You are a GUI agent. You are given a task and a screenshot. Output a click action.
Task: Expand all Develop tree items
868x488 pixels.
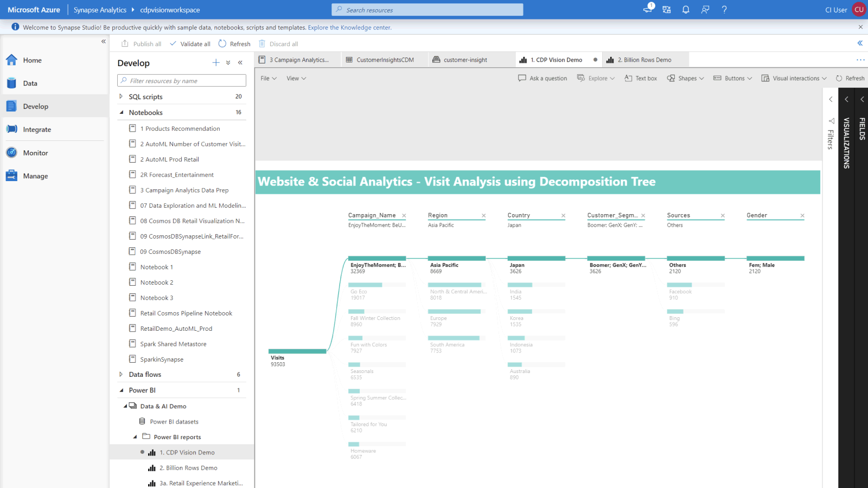click(228, 63)
